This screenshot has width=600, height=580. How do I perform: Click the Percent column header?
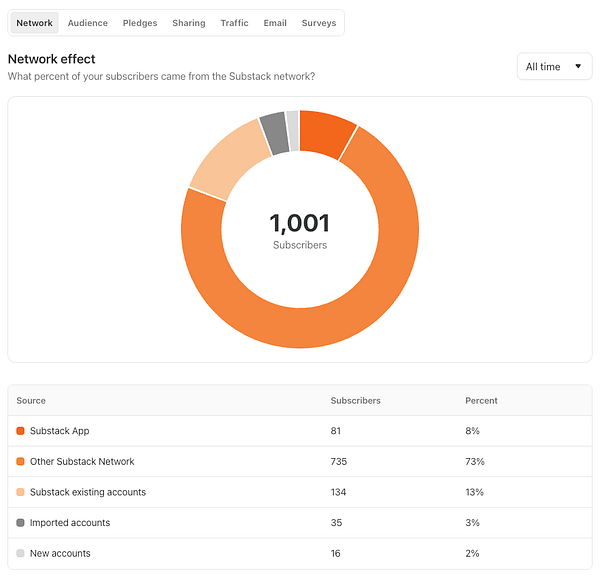(481, 401)
